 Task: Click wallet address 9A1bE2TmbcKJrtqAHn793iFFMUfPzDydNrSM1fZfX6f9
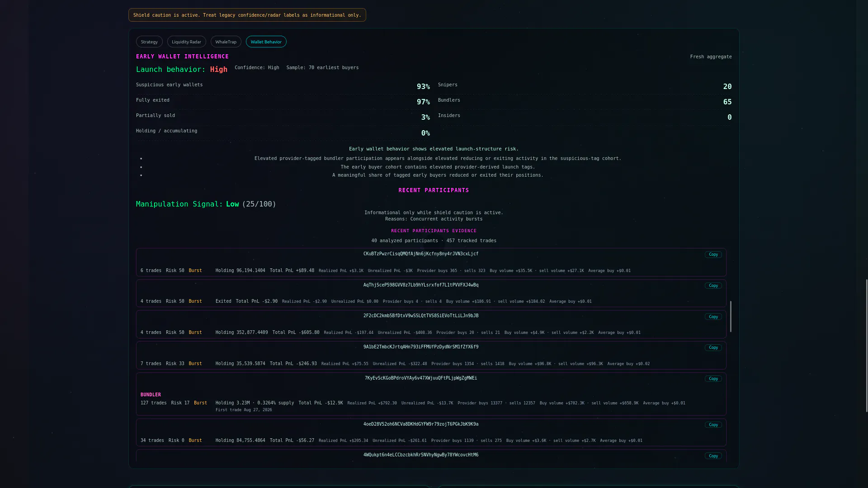[420, 347]
